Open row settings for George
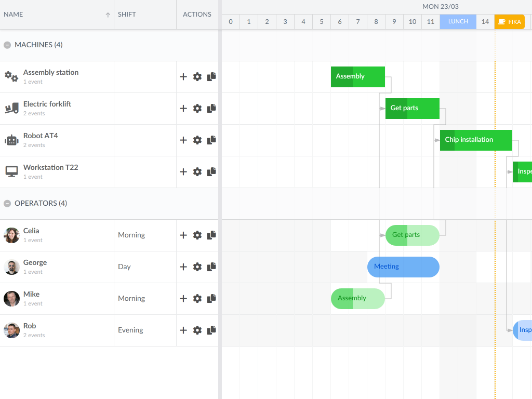The height and width of the screenshot is (399, 532). click(x=197, y=267)
